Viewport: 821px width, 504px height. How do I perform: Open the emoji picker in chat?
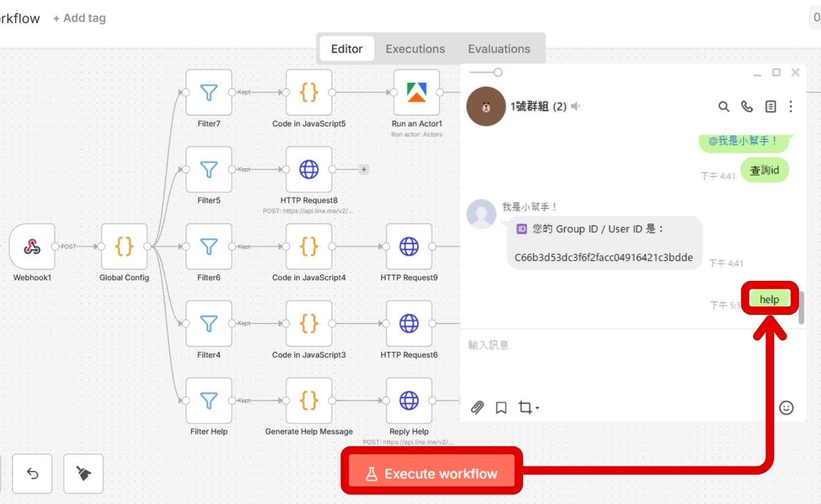786,407
